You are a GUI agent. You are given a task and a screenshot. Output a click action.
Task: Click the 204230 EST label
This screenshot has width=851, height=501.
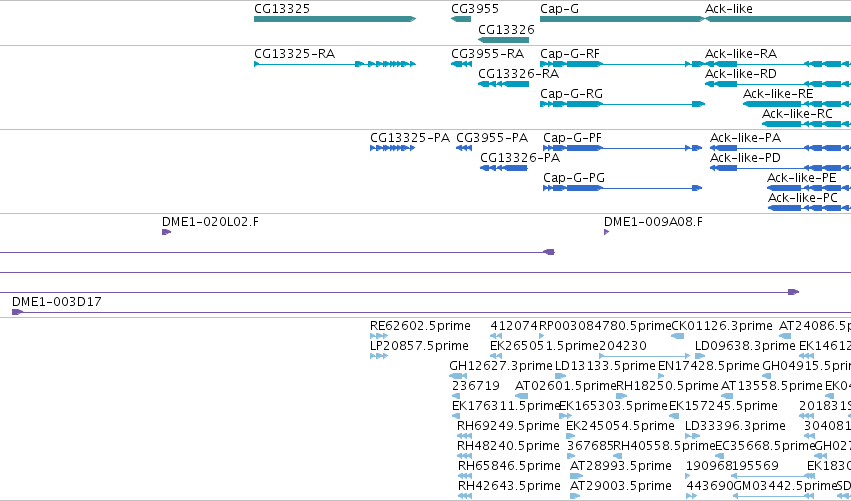(x=623, y=346)
